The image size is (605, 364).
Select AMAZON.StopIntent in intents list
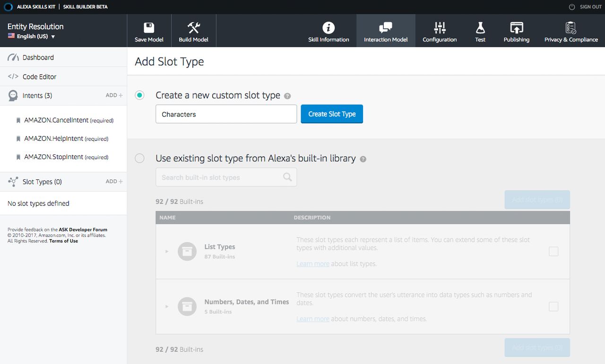(66, 157)
